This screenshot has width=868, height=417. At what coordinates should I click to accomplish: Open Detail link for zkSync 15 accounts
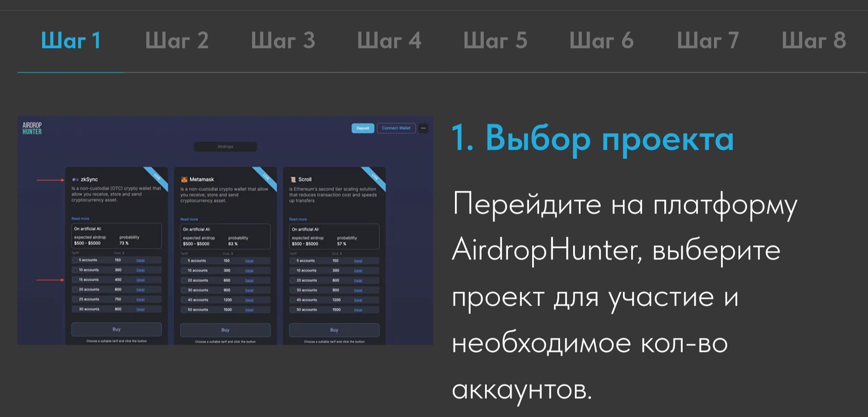pos(140,280)
